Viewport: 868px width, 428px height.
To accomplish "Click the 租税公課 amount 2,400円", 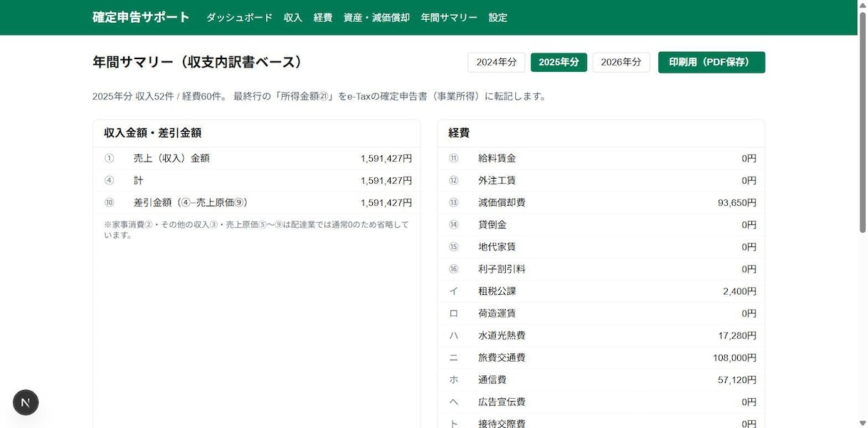I will (x=740, y=291).
